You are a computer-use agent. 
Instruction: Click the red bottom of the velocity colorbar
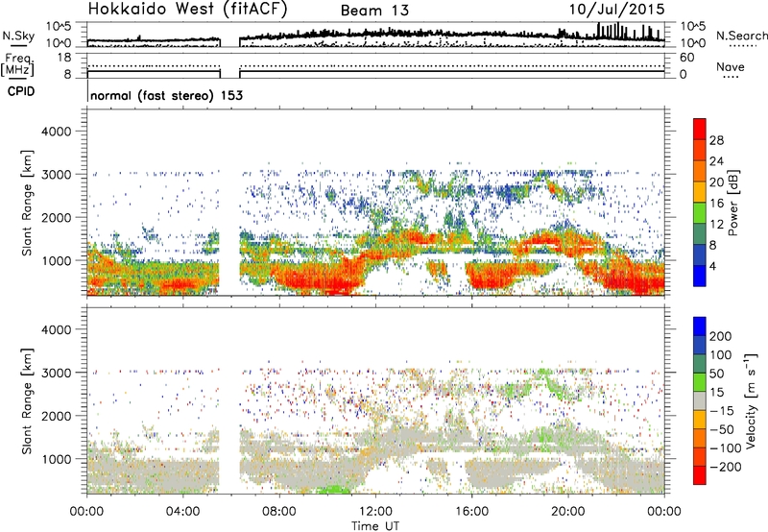coord(700,475)
